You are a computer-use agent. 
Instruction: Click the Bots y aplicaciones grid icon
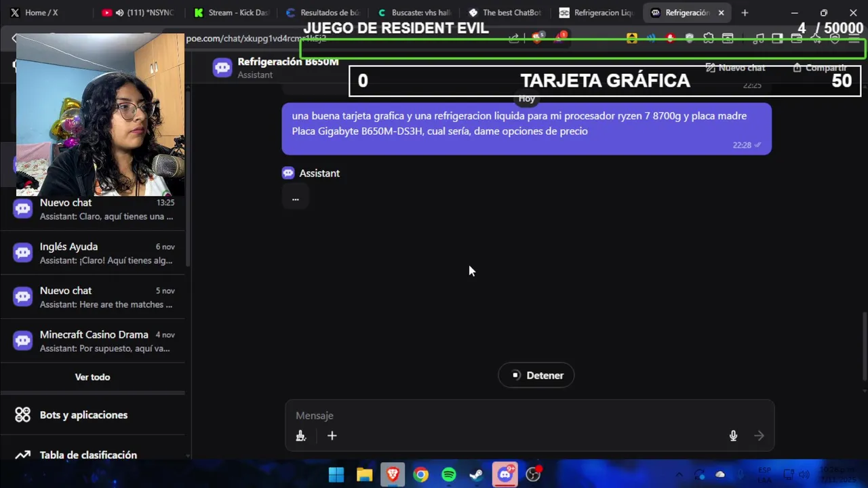click(x=23, y=415)
